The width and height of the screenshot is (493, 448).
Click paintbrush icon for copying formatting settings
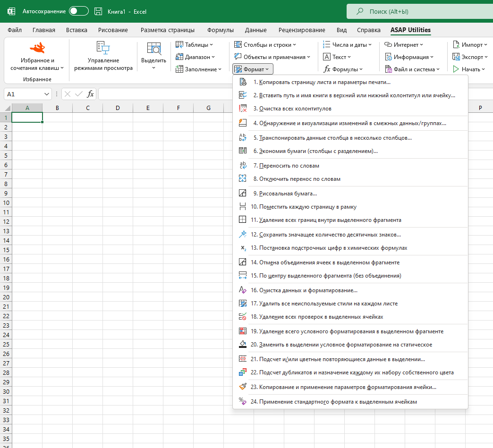click(242, 387)
